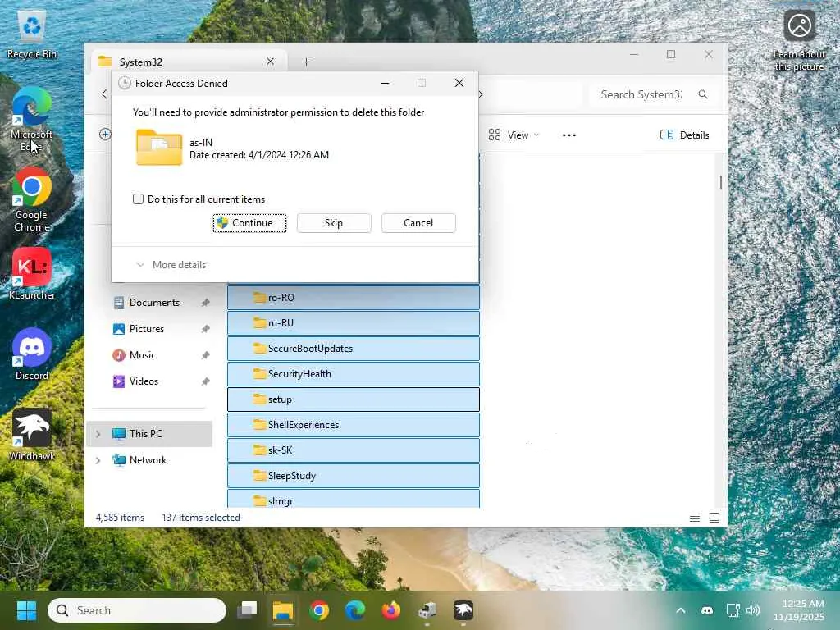Switch to large thumbnails layout icon
840x630 pixels.
click(714, 518)
